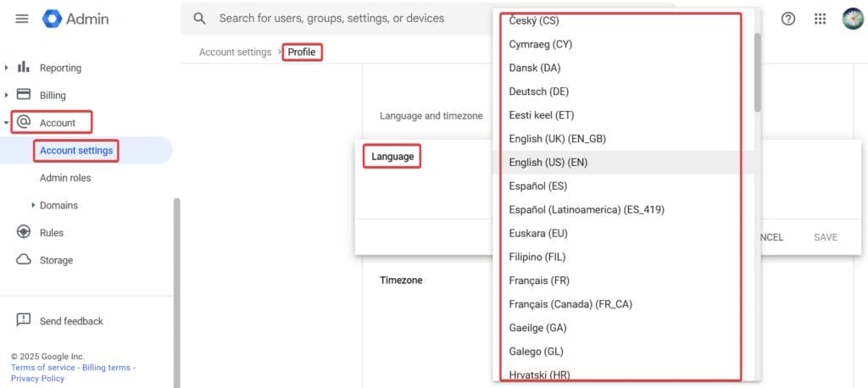Open the user account avatar
Screen dimensions: 868x388
853,19
